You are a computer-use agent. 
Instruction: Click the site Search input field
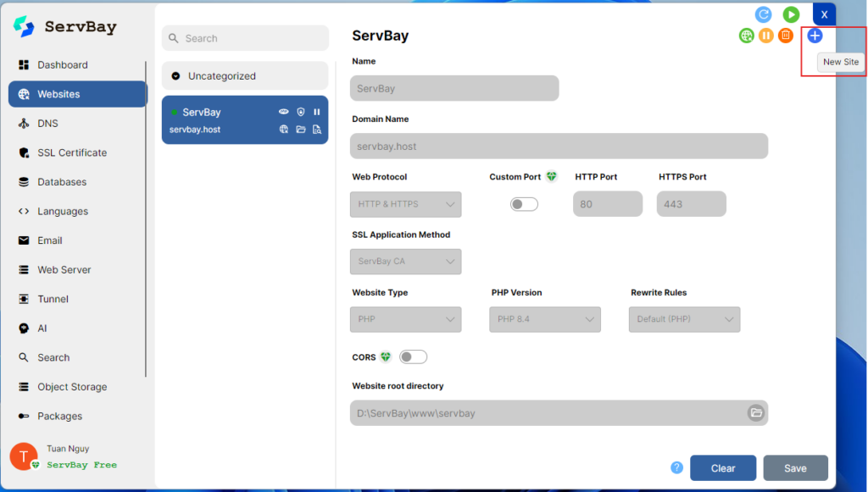click(245, 38)
